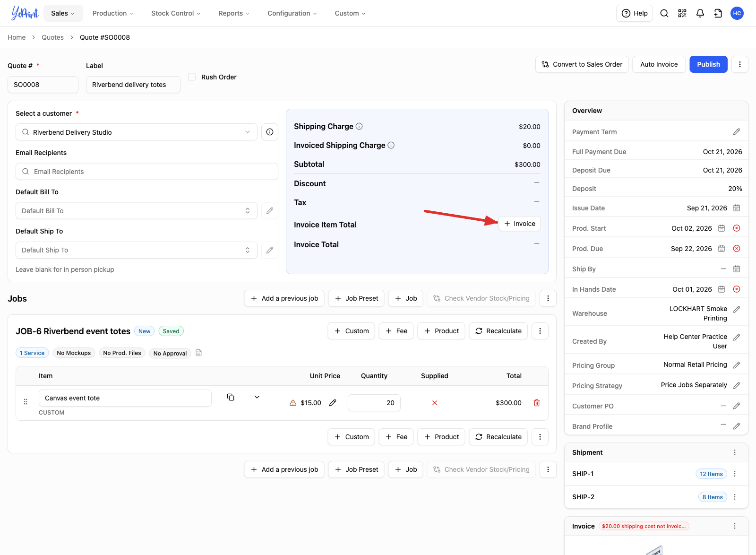Open the SHIP-1 options menu
This screenshot has height=555, width=756.
point(735,474)
